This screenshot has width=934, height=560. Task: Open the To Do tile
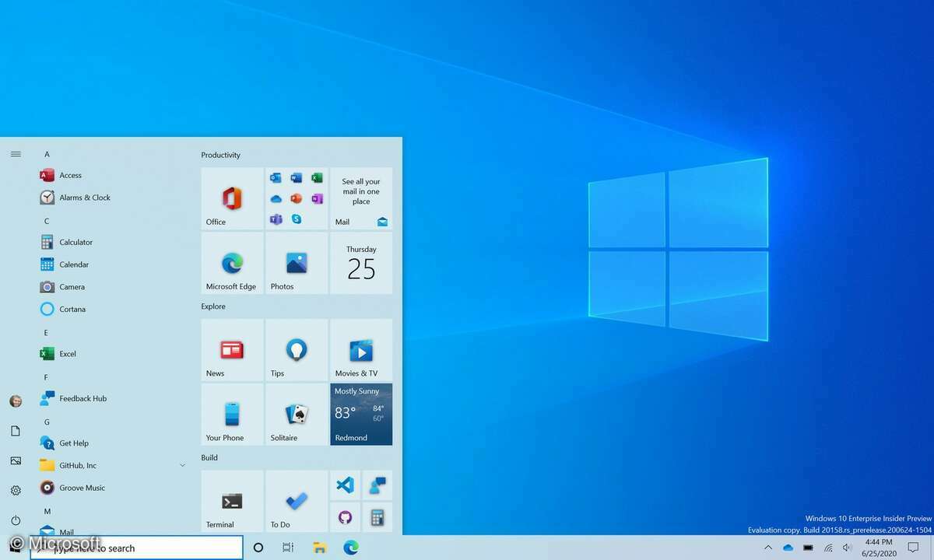[297, 501]
